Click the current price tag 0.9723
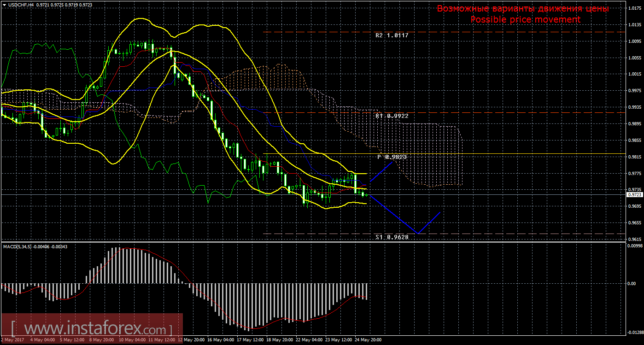 pyautogui.click(x=633, y=195)
